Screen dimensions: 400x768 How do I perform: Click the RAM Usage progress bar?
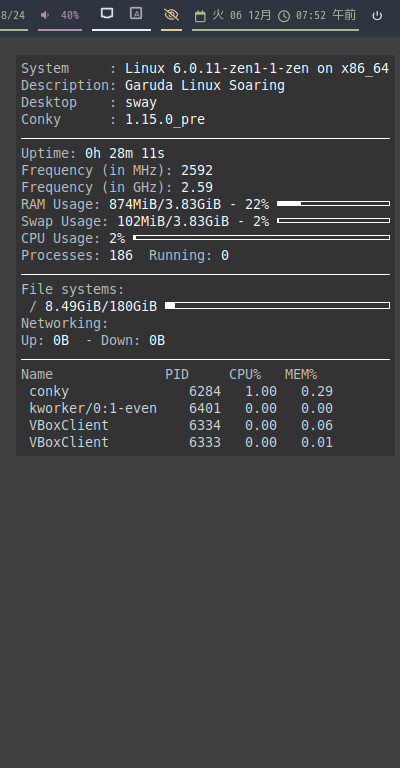tap(333, 204)
